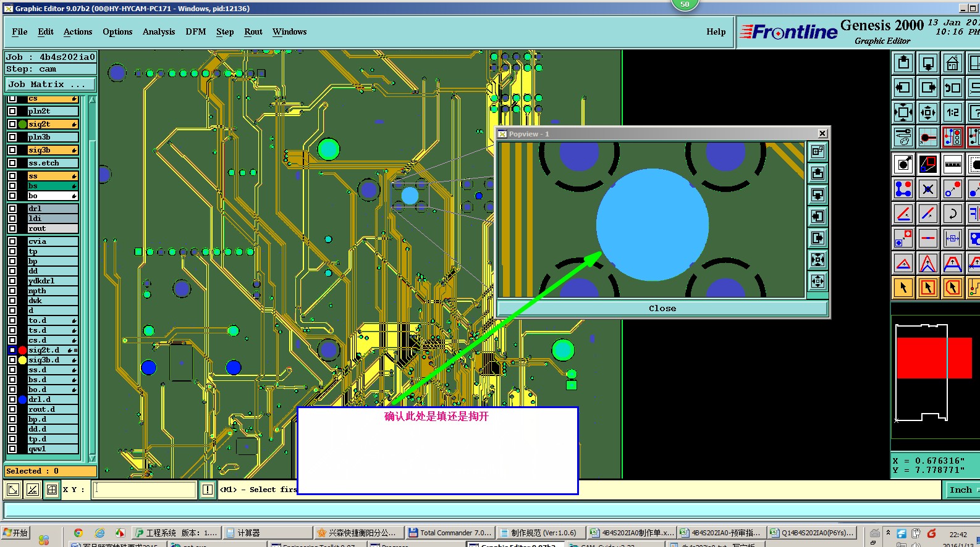Click the snap to pad icon
This screenshot has height=547, width=980.
pos(928,137)
